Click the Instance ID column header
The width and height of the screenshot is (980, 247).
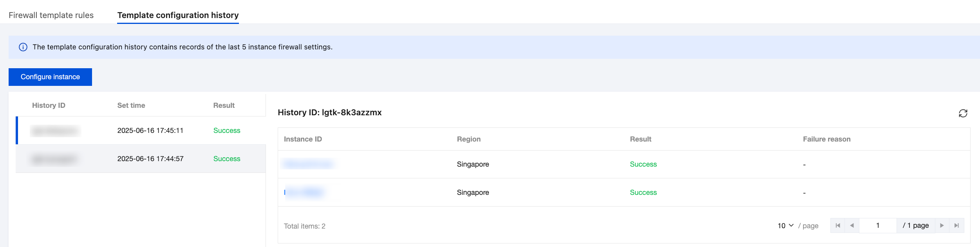coord(303,139)
